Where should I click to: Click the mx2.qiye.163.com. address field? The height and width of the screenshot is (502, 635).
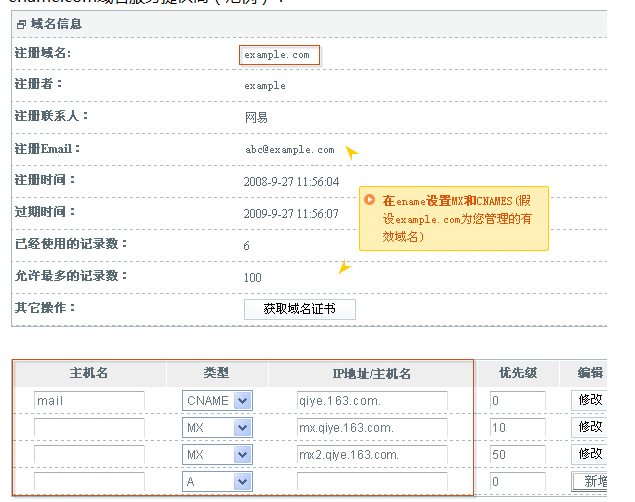coord(371,455)
